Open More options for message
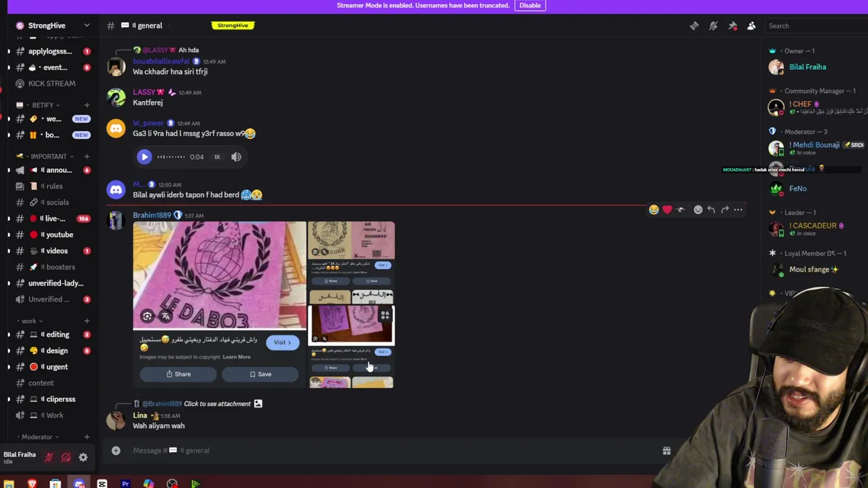The width and height of the screenshot is (868, 488). pyautogui.click(x=738, y=209)
